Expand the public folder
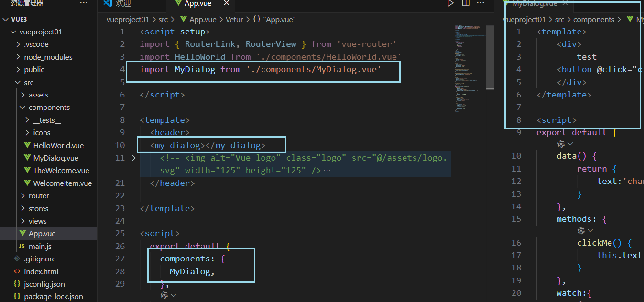The height and width of the screenshot is (302, 644). [18, 70]
